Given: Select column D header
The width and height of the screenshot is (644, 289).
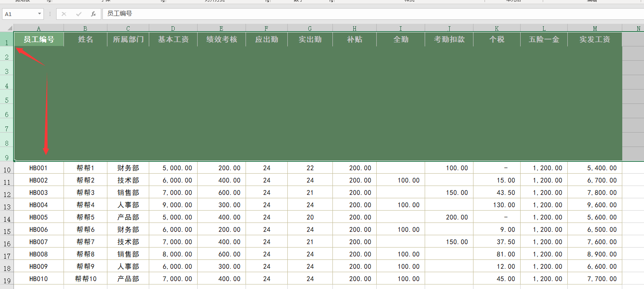Looking at the screenshot, I should point(173,28).
